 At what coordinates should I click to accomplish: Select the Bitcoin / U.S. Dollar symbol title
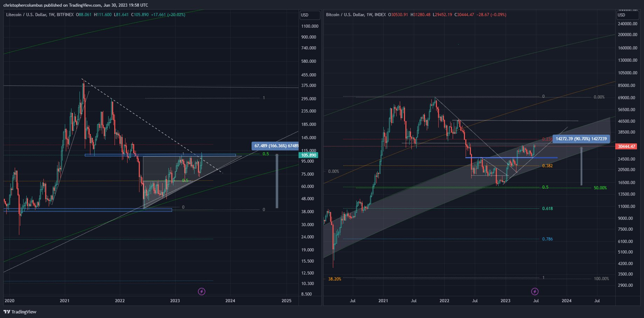click(x=344, y=15)
